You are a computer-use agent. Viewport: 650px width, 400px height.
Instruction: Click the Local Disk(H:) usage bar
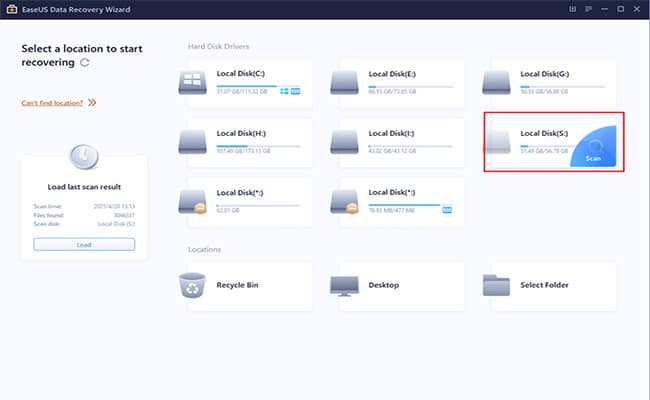258,146
